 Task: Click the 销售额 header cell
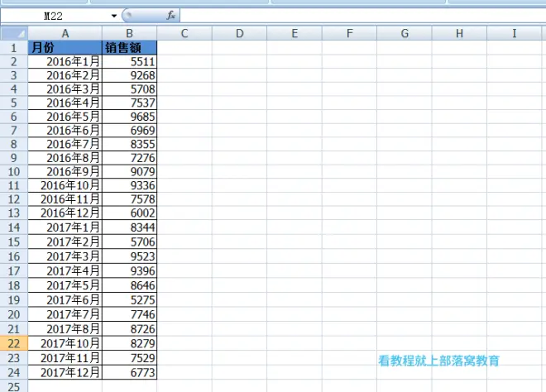[130, 47]
